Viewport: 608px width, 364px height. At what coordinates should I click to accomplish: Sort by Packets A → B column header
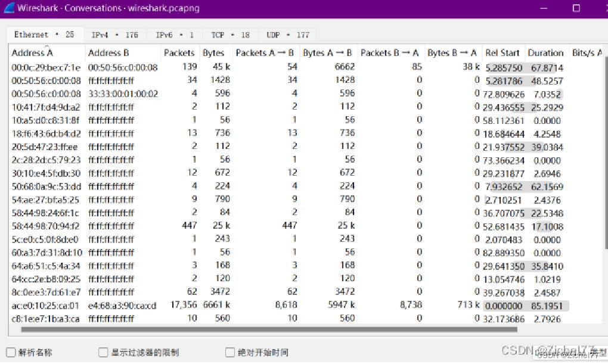[x=265, y=53]
